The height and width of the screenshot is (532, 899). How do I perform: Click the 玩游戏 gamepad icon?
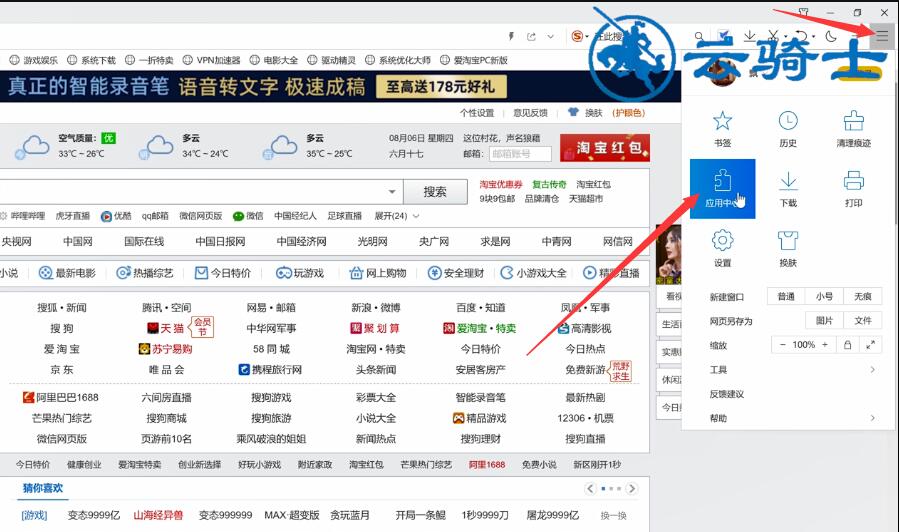(x=284, y=273)
